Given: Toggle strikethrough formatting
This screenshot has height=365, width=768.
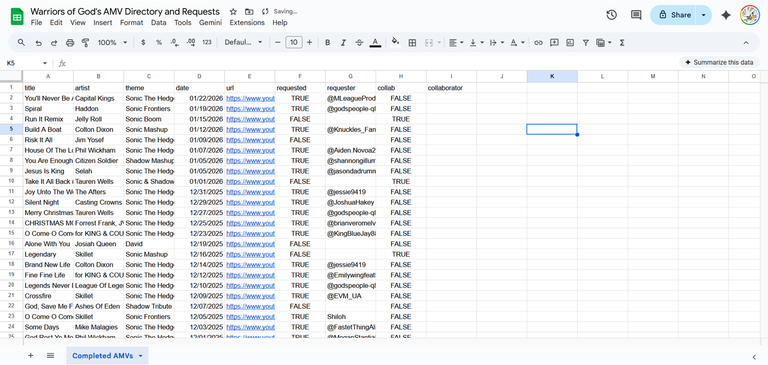Looking at the screenshot, I should 359,43.
